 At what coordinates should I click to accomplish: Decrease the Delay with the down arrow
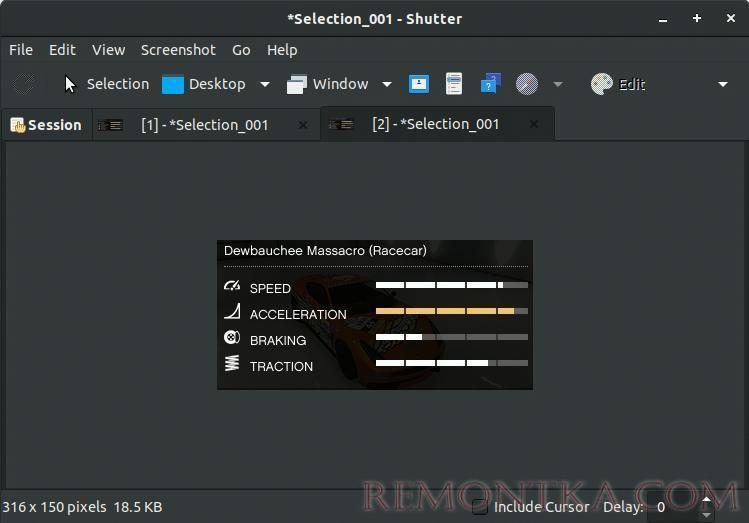tap(706, 514)
